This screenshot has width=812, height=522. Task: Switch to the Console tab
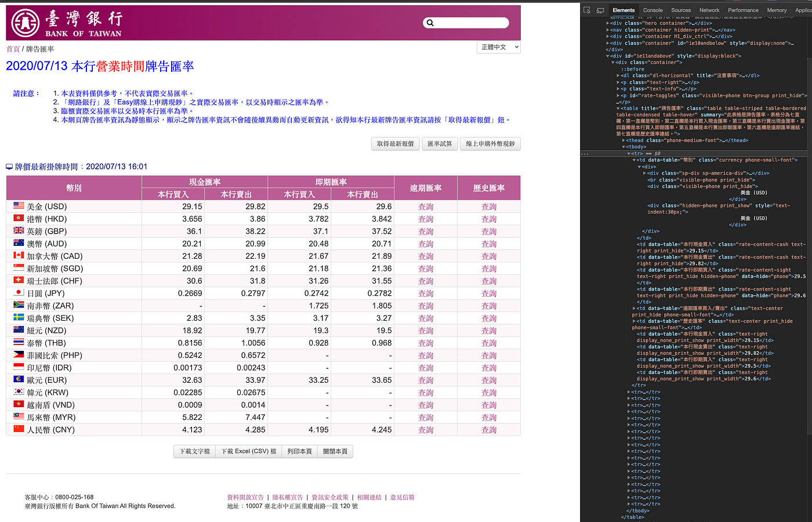(x=653, y=10)
